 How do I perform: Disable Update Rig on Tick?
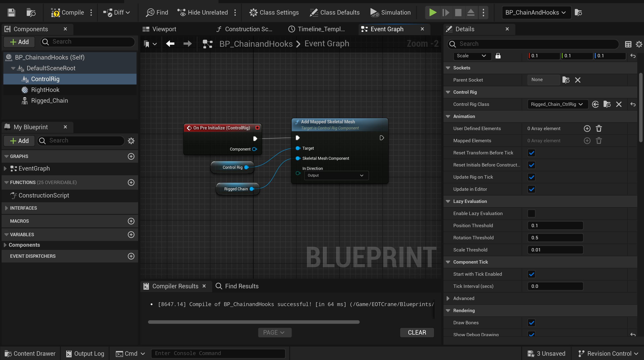[x=532, y=177]
